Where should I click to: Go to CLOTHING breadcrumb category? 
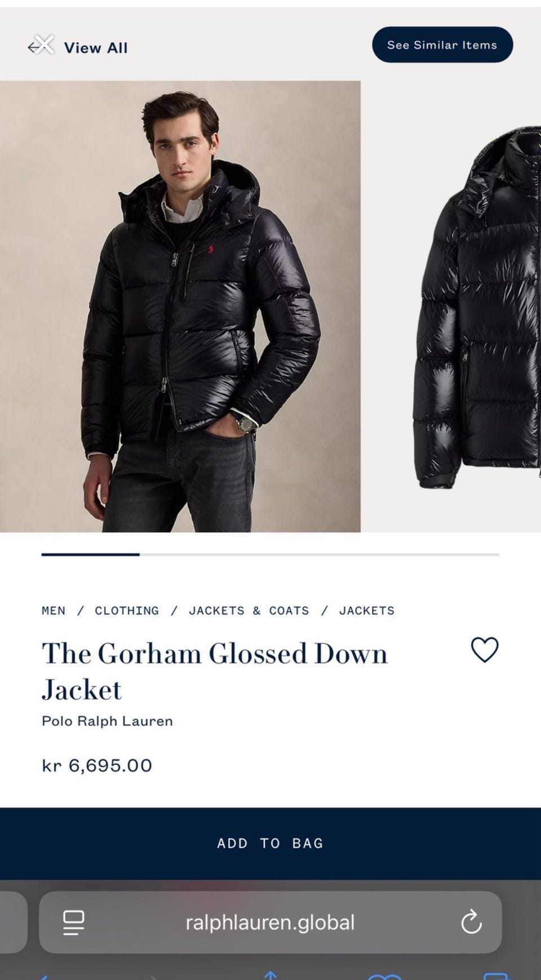[127, 611]
